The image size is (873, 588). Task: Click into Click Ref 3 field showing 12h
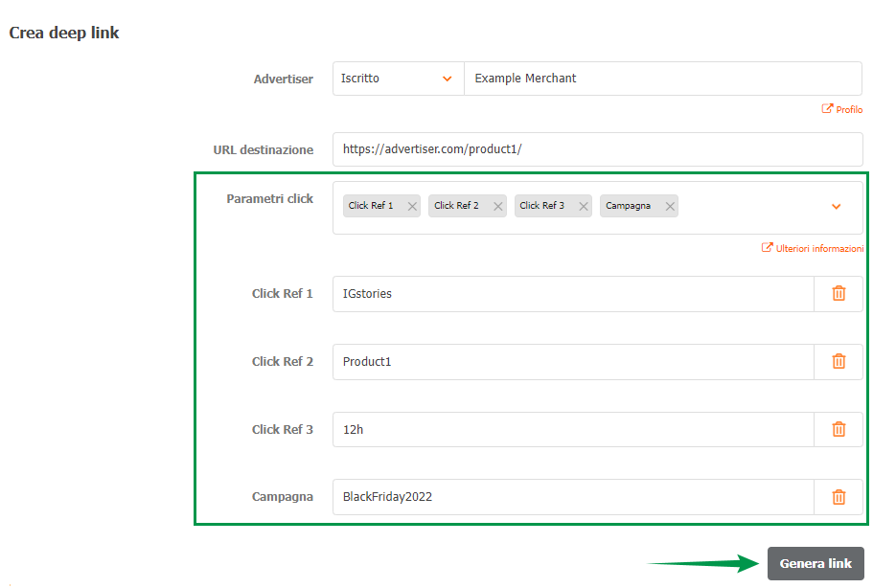[x=573, y=430]
